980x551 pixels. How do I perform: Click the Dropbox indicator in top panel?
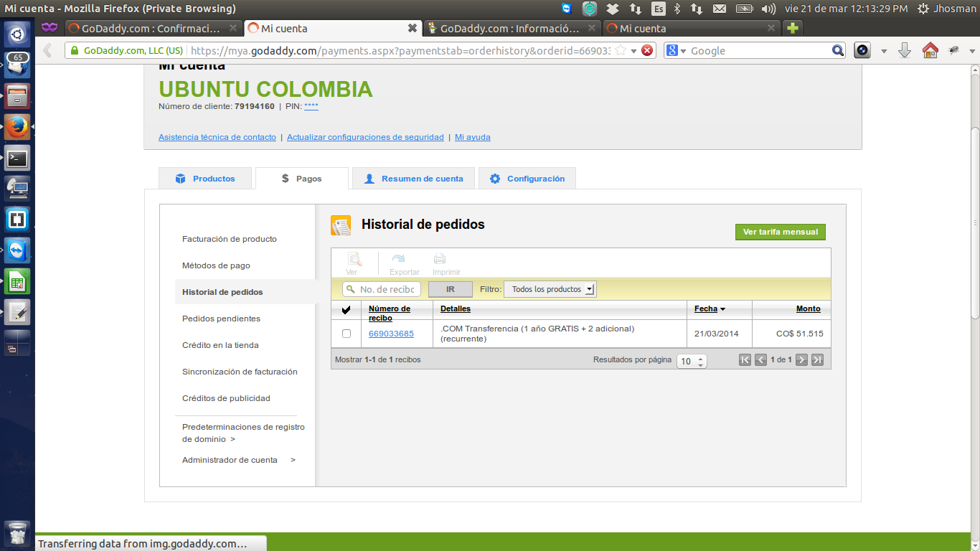click(x=612, y=9)
